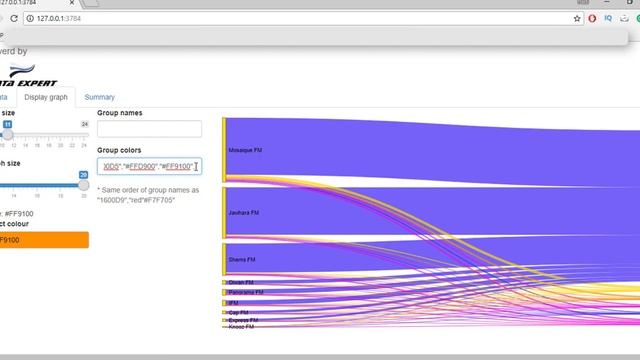Select the Shems FM node label

pos(242,260)
